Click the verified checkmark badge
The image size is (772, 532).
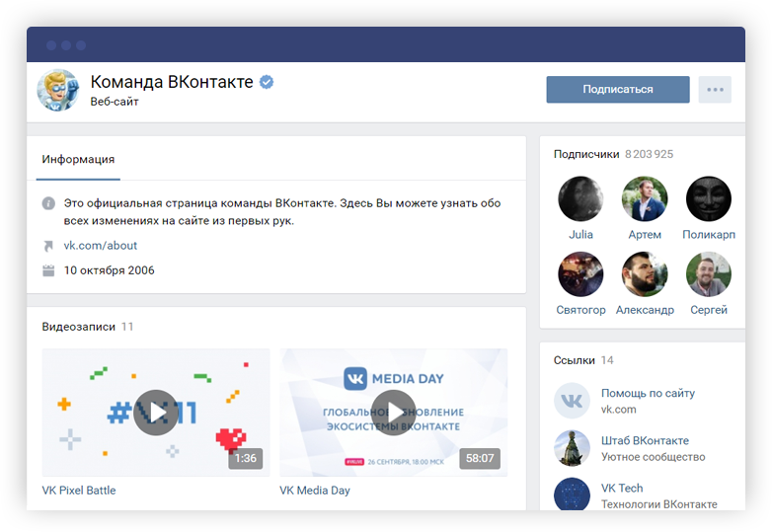point(267,82)
